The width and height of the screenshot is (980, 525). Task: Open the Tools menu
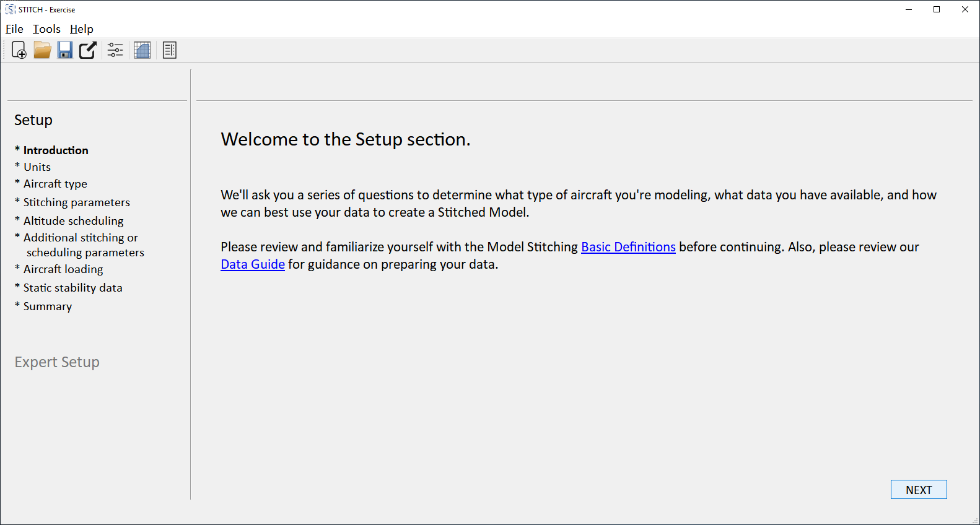46,29
